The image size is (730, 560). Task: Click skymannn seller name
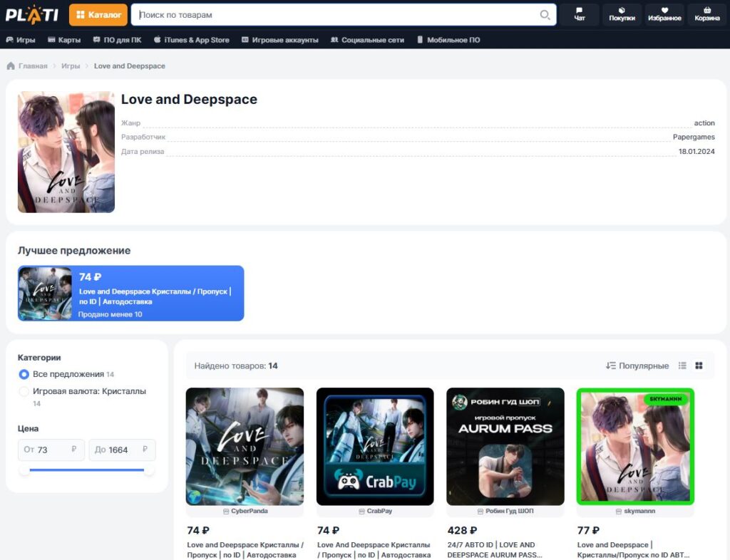click(x=639, y=511)
